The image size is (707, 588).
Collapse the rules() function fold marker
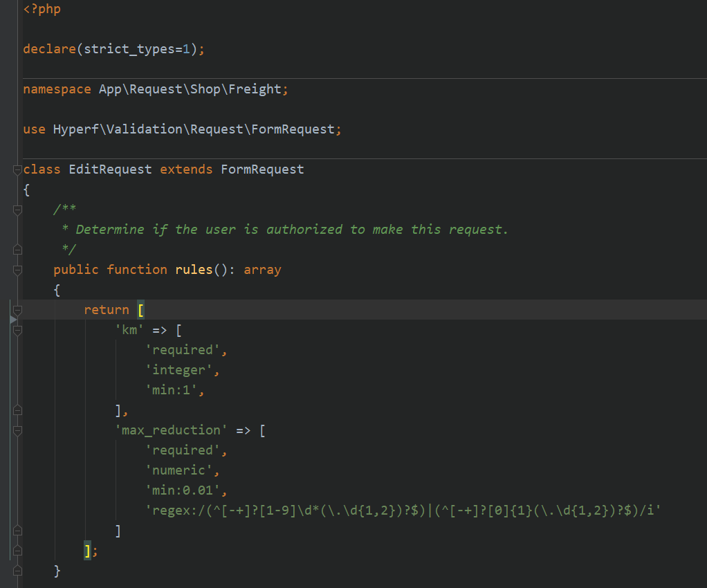coord(17,270)
